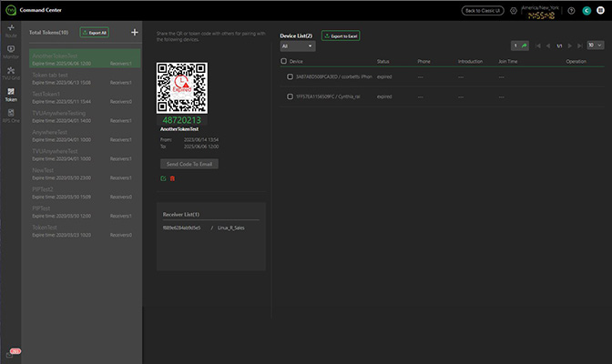This screenshot has height=364, width=612.
Task: Click the plus icon to add token
Action: [134, 32]
